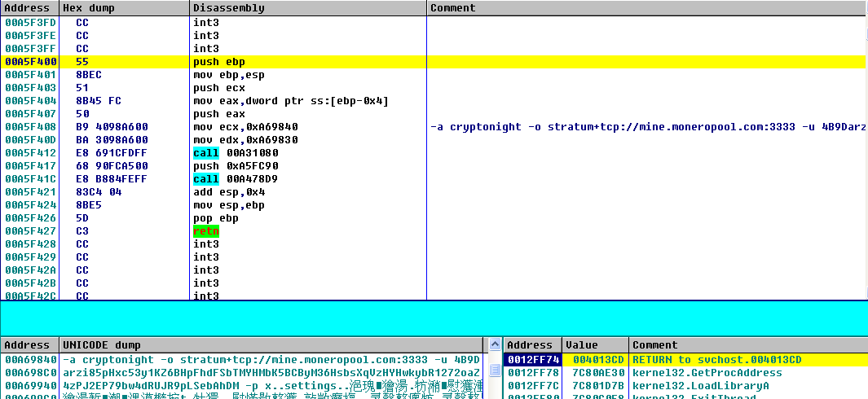The image size is (868, 399).
Task: Select the call 00A478D9 instruction
Action: click(235, 179)
